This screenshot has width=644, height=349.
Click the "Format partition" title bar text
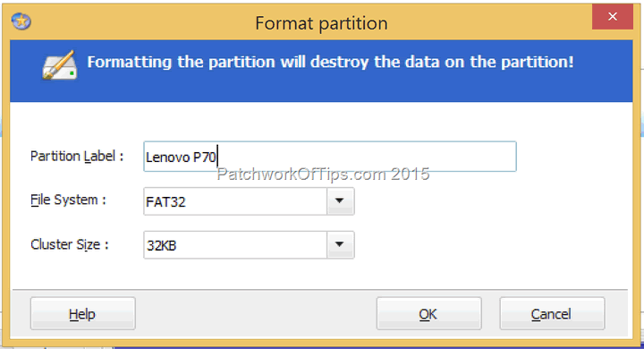321,23
